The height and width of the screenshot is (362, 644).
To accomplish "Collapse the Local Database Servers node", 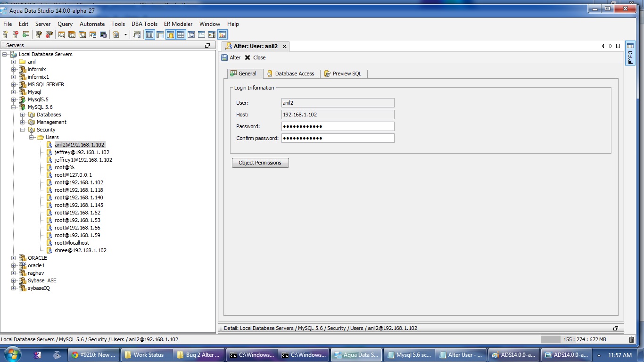I will 5,54.
